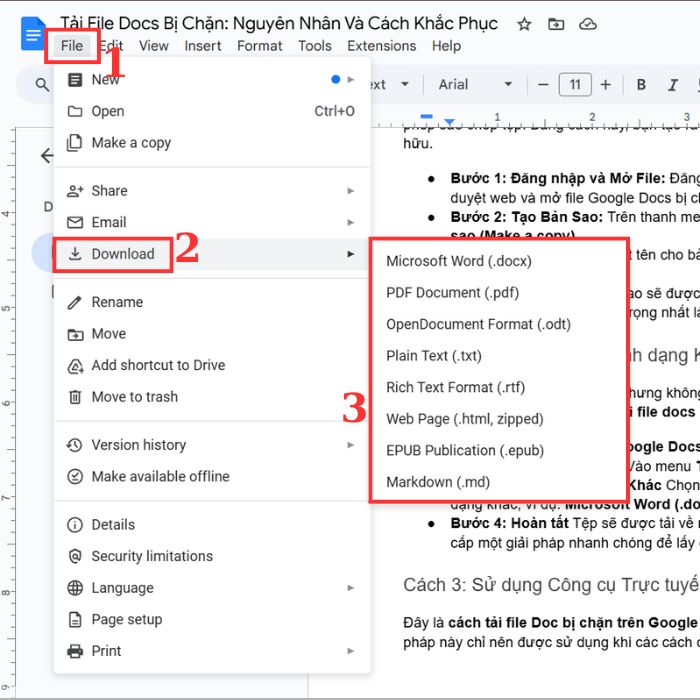Click the increase font size plus button
Image resolution: width=700 pixels, height=700 pixels.
(x=605, y=84)
